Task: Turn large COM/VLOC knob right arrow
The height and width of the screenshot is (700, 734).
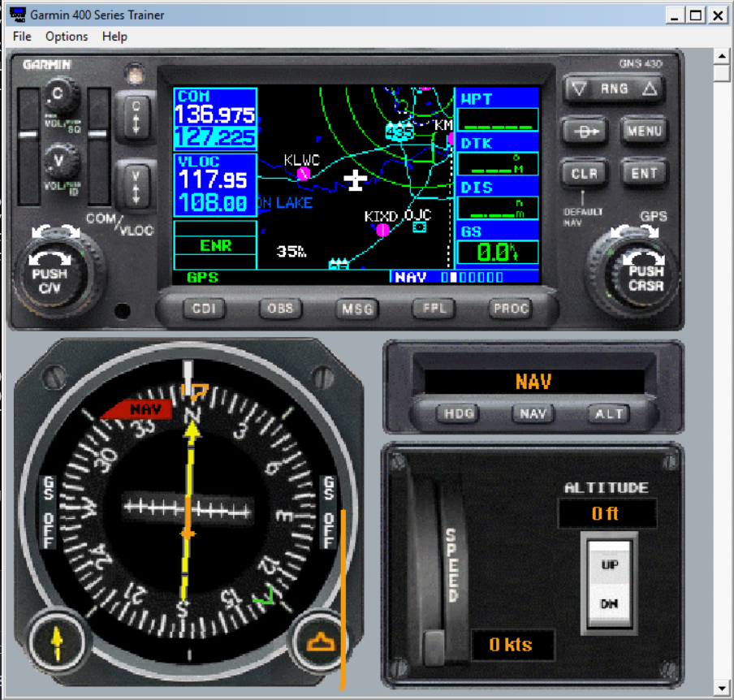Action: (71, 231)
